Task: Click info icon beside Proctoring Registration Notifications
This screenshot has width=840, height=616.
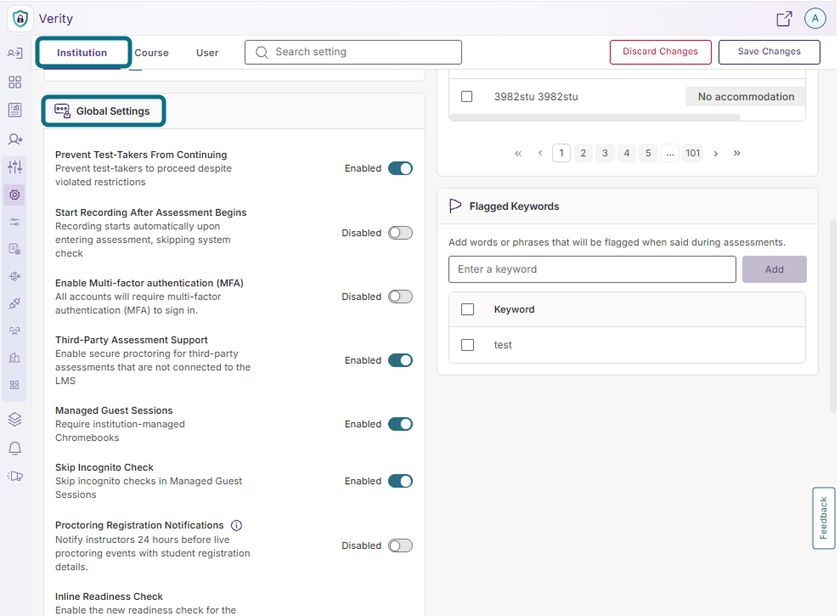Action: click(x=236, y=525)
